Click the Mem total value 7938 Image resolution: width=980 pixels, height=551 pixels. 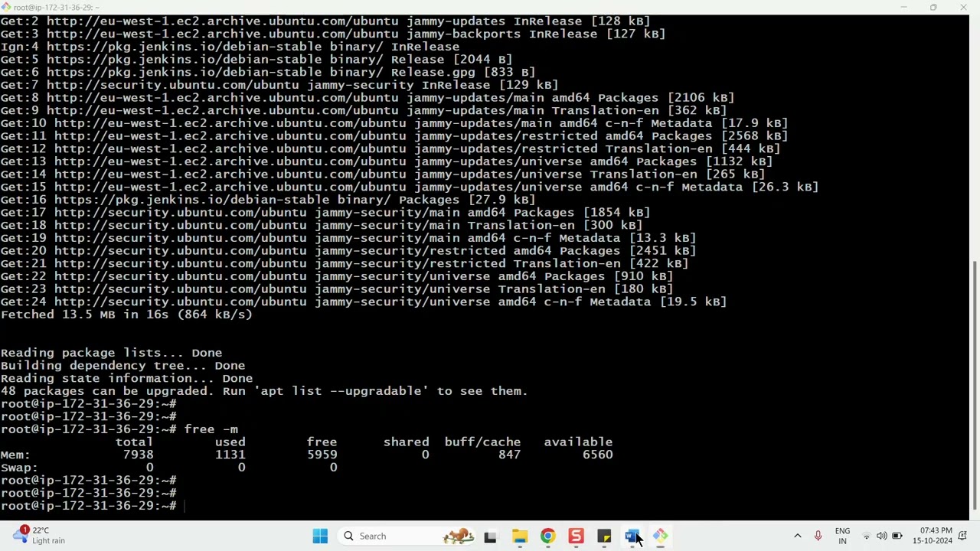[x=138, y=455]
